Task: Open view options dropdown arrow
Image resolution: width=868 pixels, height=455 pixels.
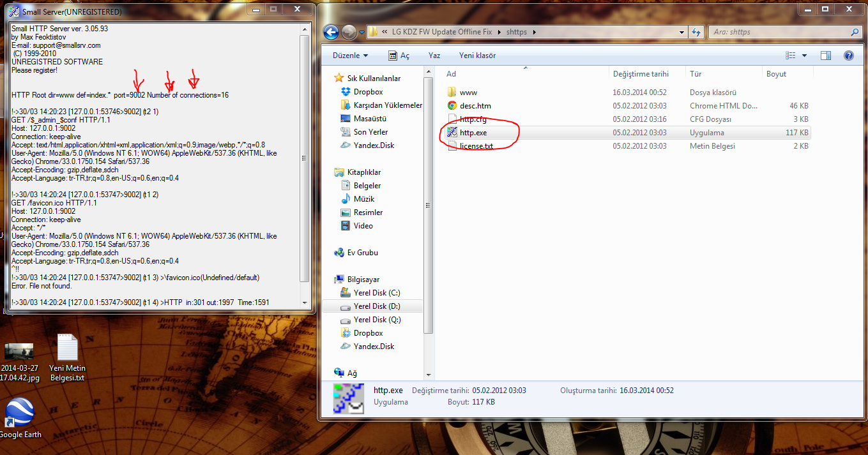Action: pos(804,56)
